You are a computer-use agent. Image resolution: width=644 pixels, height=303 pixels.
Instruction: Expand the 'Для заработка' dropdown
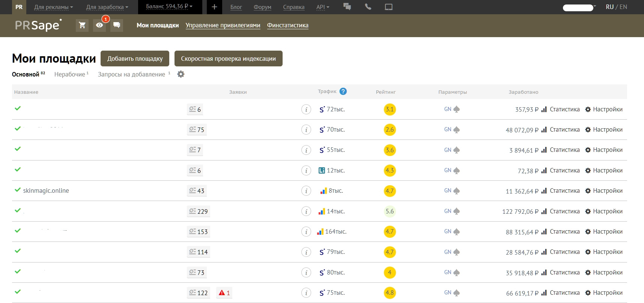pyautogui.click(x=107, y=7)
